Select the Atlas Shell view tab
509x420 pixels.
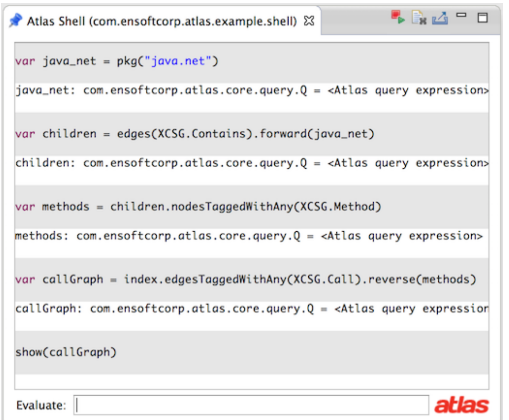point(162,21)
